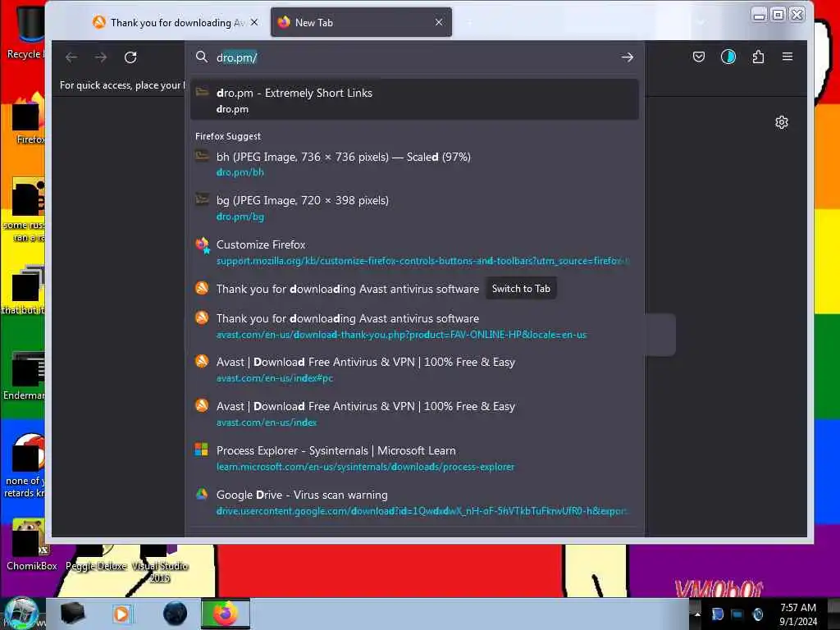Open the Save to Pocket icon
This screenshot has height=630, width=840.
699,57
